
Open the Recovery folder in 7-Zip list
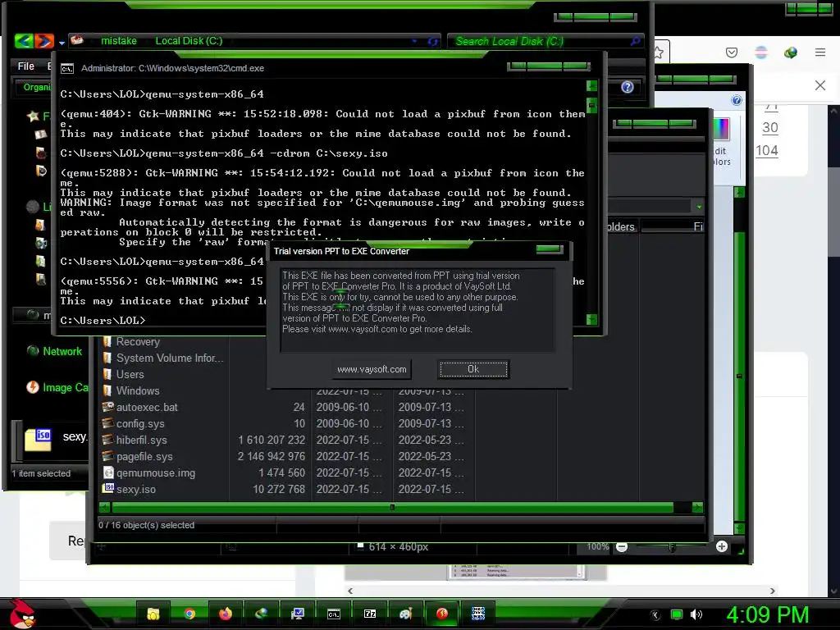coord(138,342)
